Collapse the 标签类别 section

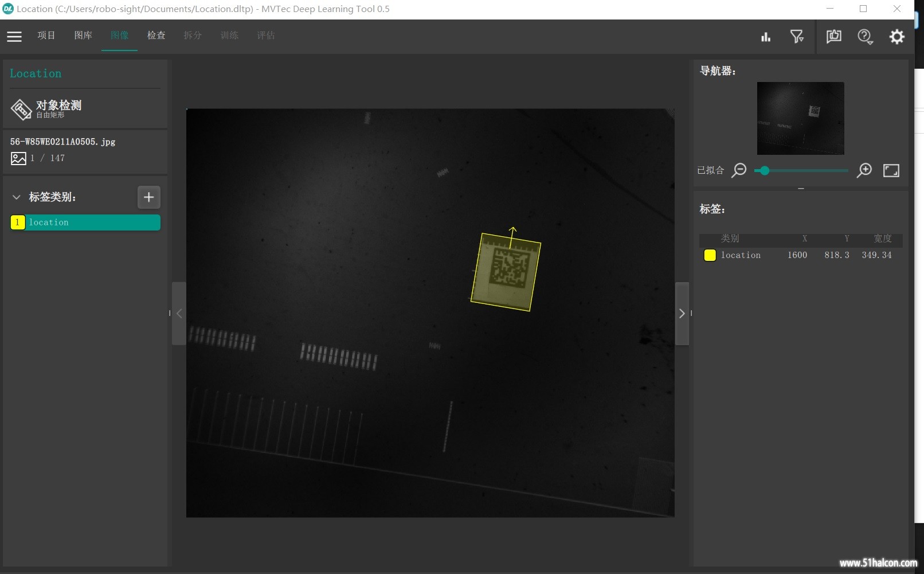click(x=16, y=197)
